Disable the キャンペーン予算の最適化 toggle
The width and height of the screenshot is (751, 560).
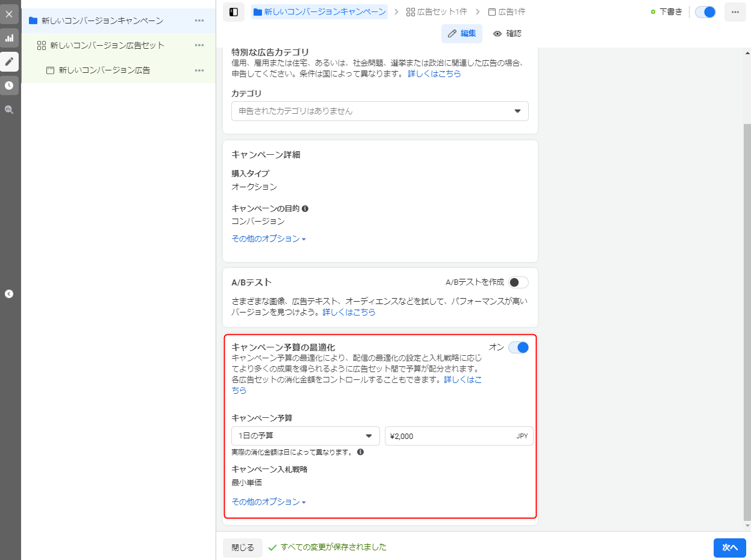[518, 347]
